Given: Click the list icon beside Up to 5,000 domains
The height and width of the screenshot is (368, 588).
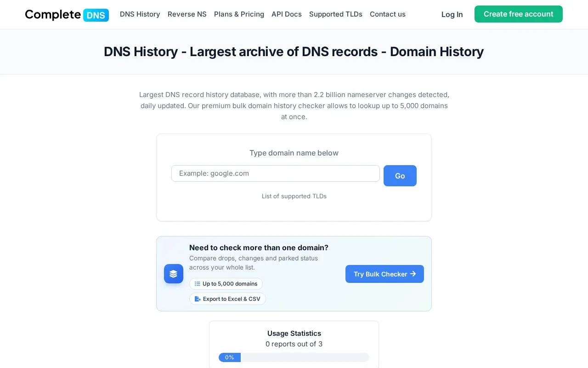Looking at the screenshot, I should point(198,284).
